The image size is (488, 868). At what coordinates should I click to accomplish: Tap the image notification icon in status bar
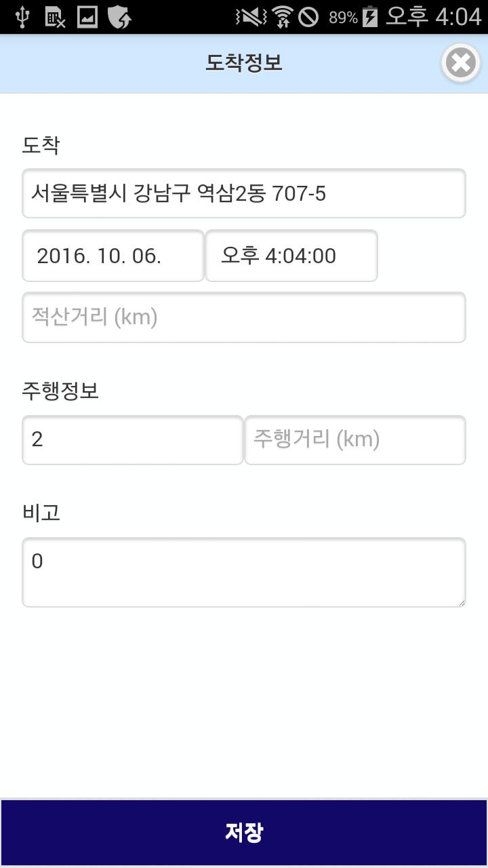pos(87,17)
